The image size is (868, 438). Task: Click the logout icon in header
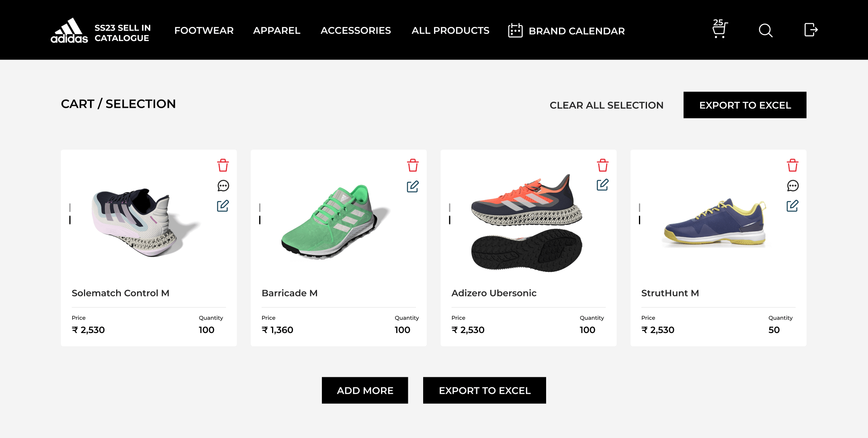click(x=811, y=30)
